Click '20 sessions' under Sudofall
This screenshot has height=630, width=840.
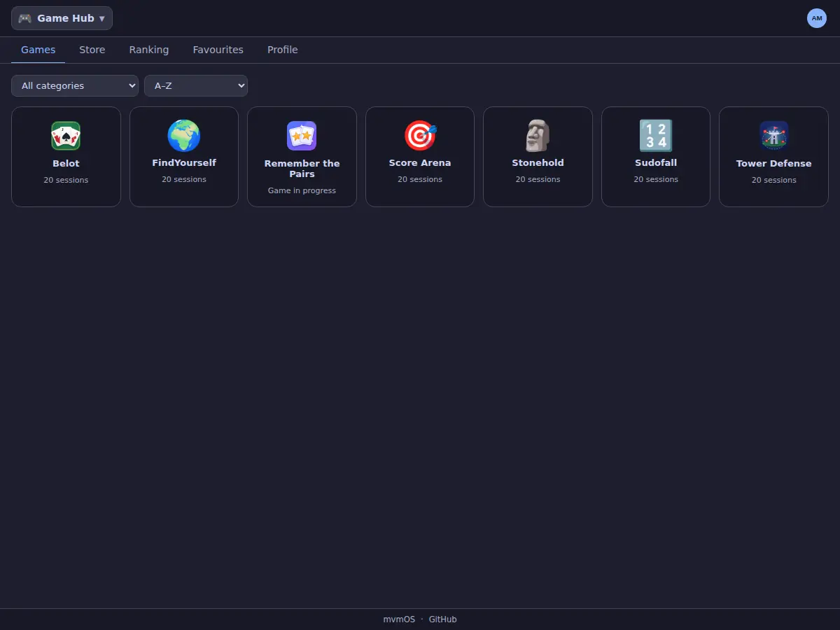coord(656,179)
